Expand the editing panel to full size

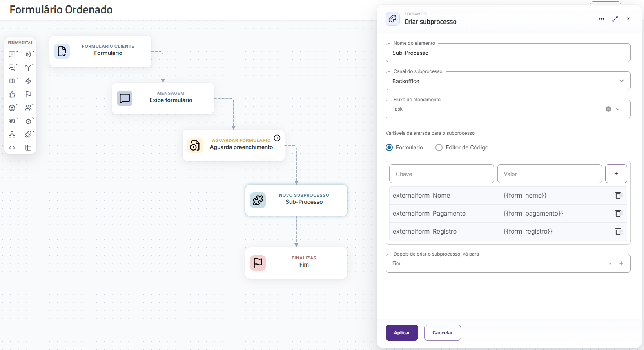(x=615, y=19)
